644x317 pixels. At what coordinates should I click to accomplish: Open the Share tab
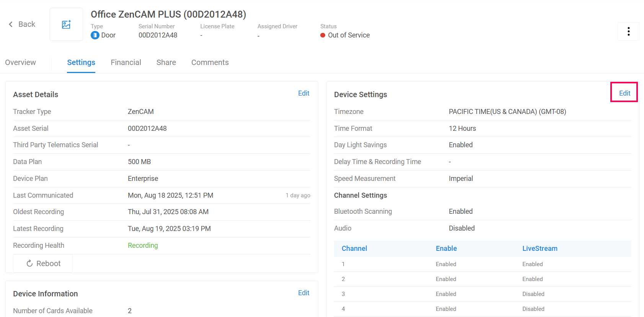166,62
